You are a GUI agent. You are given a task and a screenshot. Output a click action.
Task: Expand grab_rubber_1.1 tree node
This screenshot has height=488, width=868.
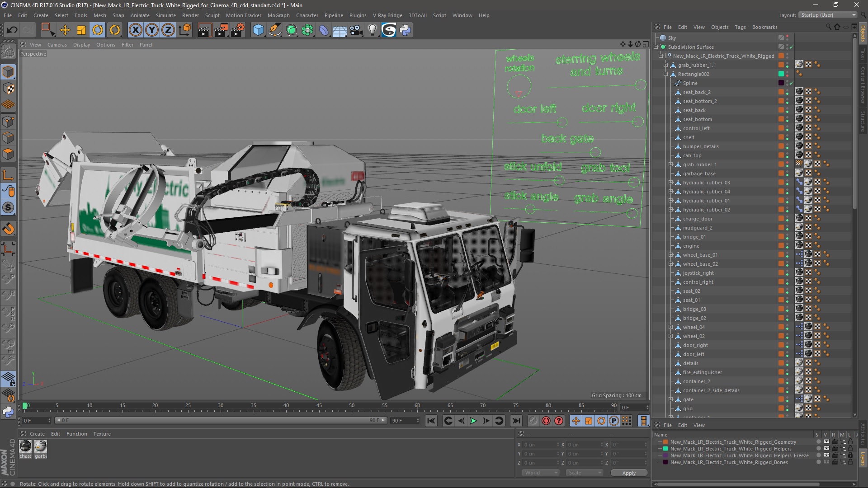click(666, 65)
